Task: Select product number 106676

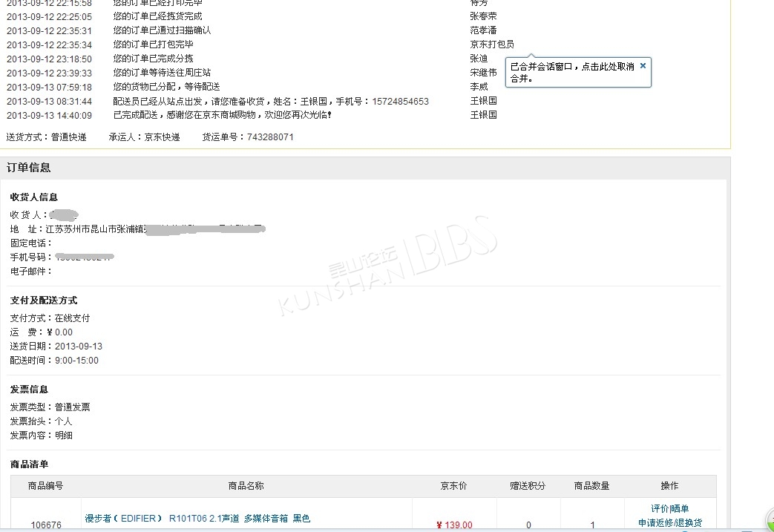Action: point(46,525)
